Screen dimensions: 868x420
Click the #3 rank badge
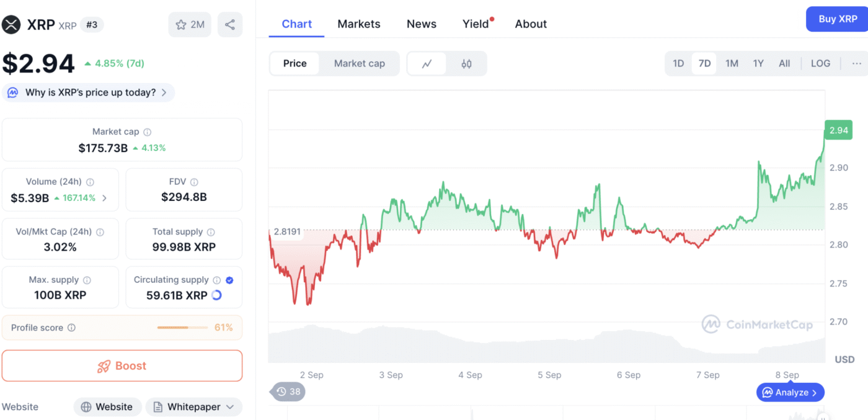tap(92, 25)
